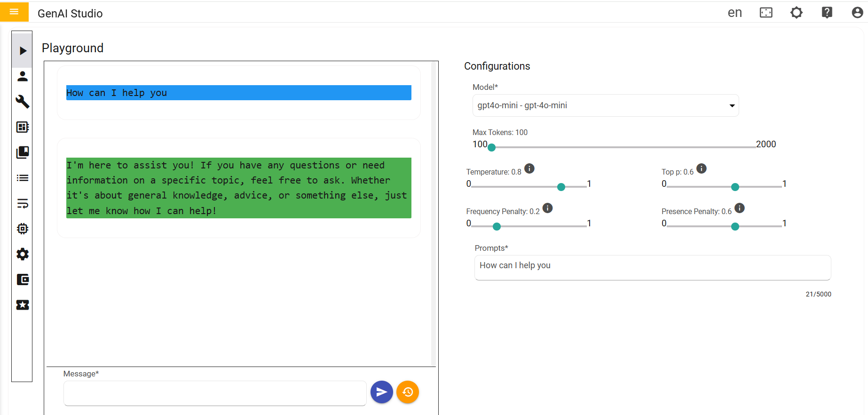Open the person icon in sidebar

(x=22, y=76)
